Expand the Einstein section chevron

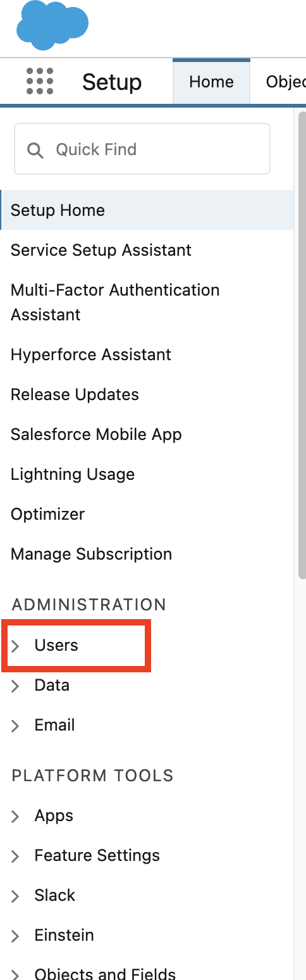(16, 936)
